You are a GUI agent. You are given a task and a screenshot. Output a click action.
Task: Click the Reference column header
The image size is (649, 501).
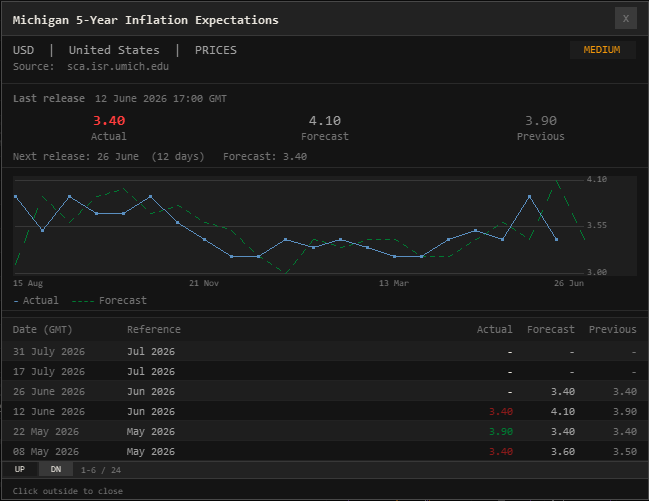pos(154,330)
